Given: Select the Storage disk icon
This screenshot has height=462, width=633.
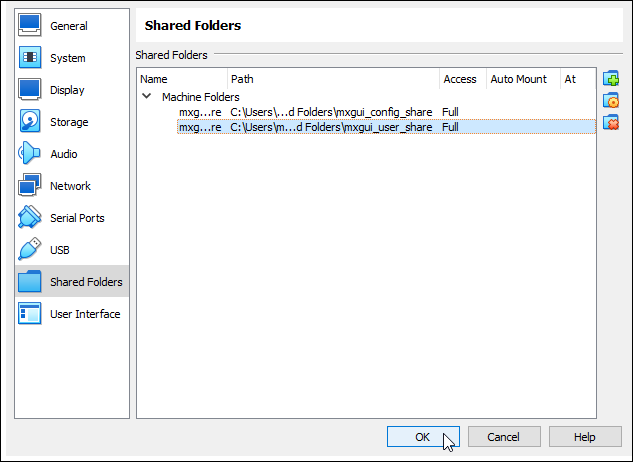Looking at the screenshot, I should pos(31,122).
